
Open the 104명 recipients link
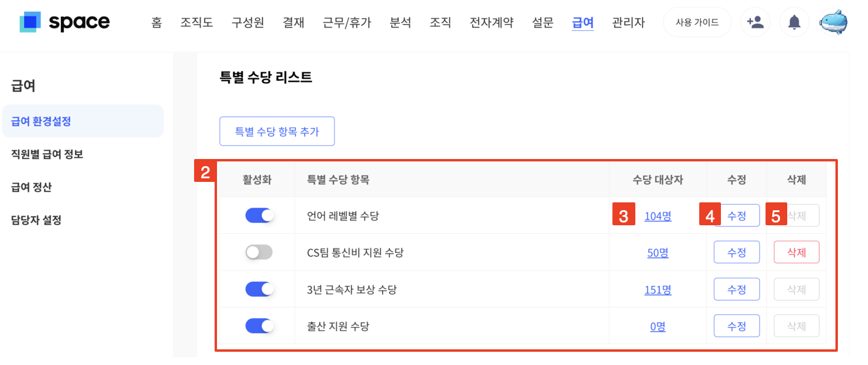pyautogui.click(x=658, y=216)
